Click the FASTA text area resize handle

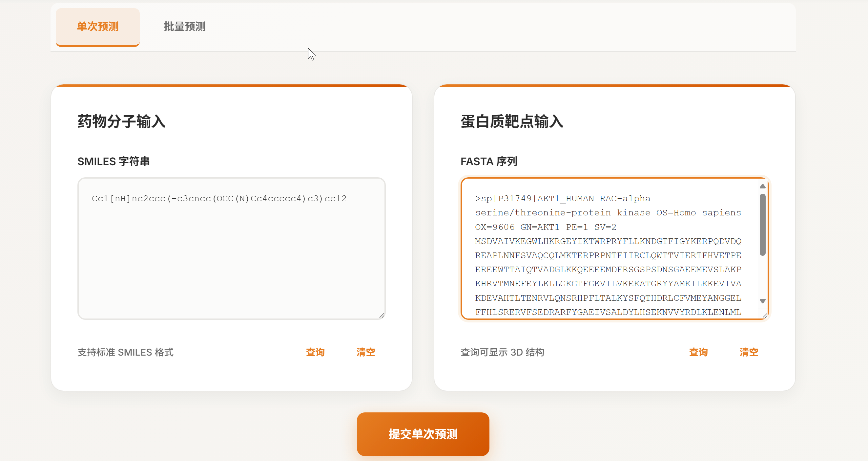[765, 316]
